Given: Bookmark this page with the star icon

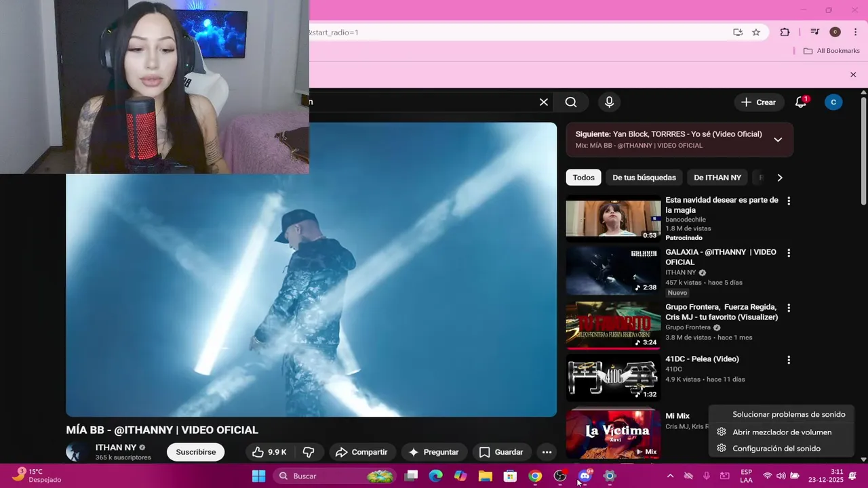Looking at the screenshot, I should point(756,32).
